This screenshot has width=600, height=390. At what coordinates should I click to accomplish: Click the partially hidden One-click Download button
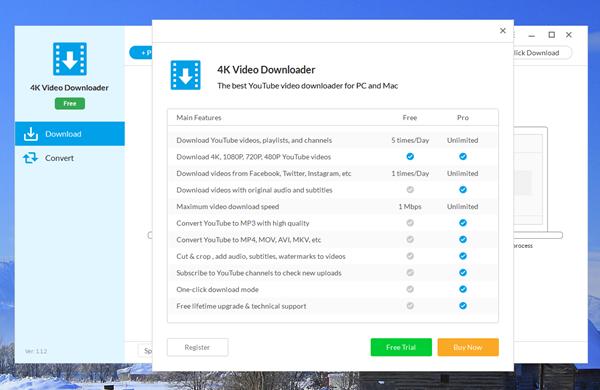(543, 53)
